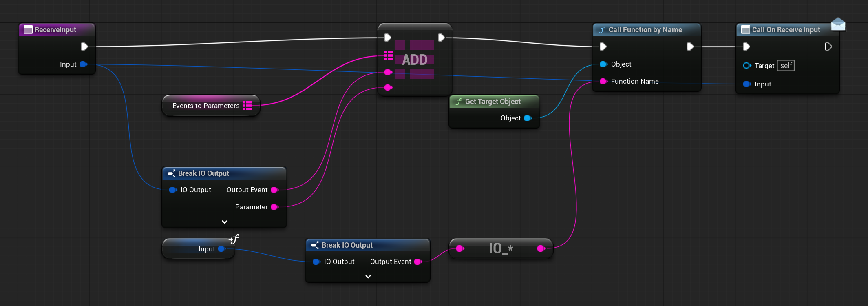Select the Events to Parameters variable node
This screenshot has width=868, height=306.
pos(205,106)
